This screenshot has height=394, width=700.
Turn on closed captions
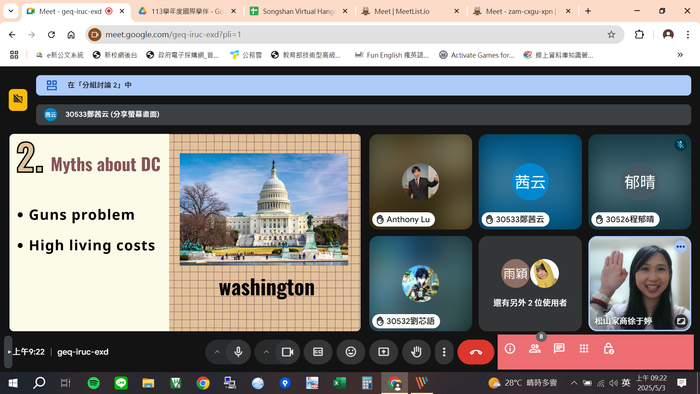318,352
